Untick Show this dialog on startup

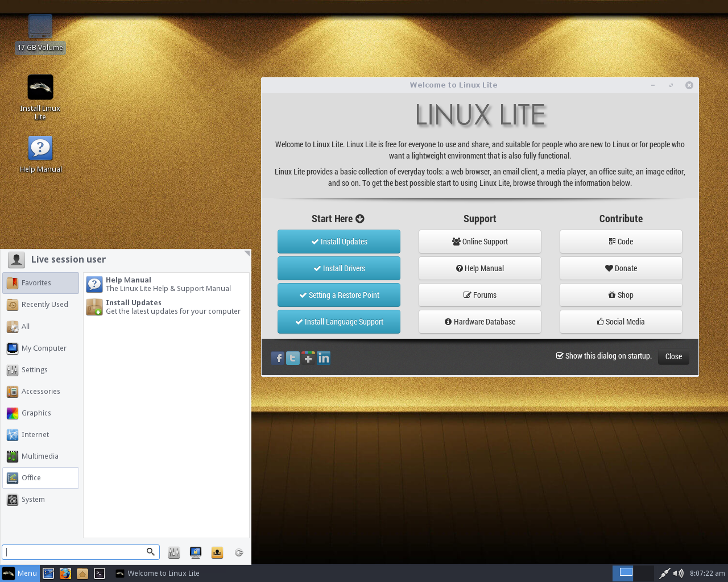560,356
